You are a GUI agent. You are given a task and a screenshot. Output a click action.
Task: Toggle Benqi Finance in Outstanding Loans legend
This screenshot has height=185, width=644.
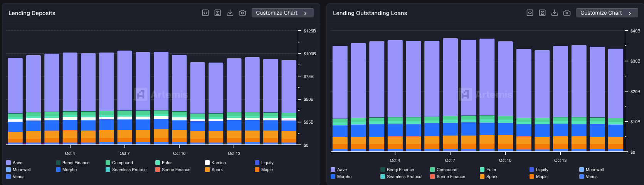[x=397, y=170]
